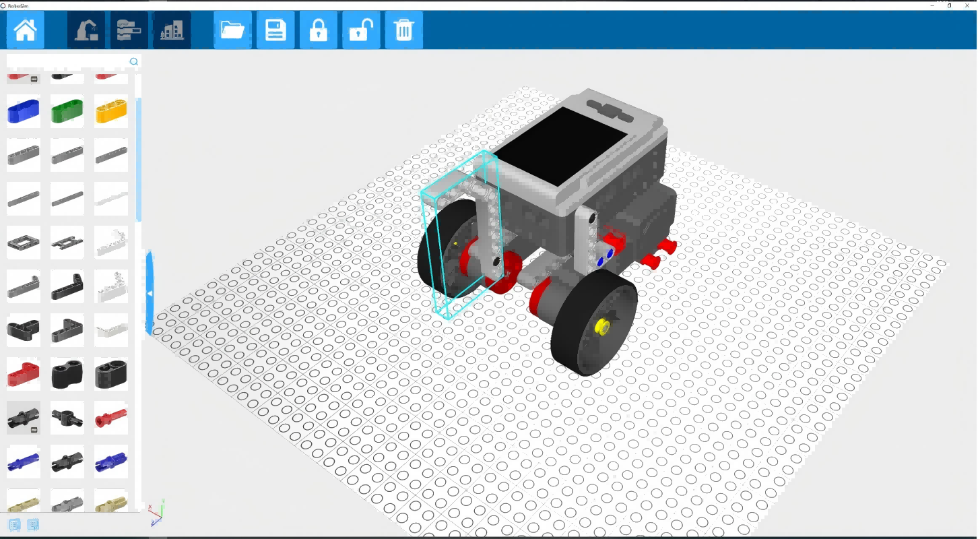Viewport: 980px width, 539px height.
Task: Click the yellow hub on the front wheel
Action: coord(601,327)
